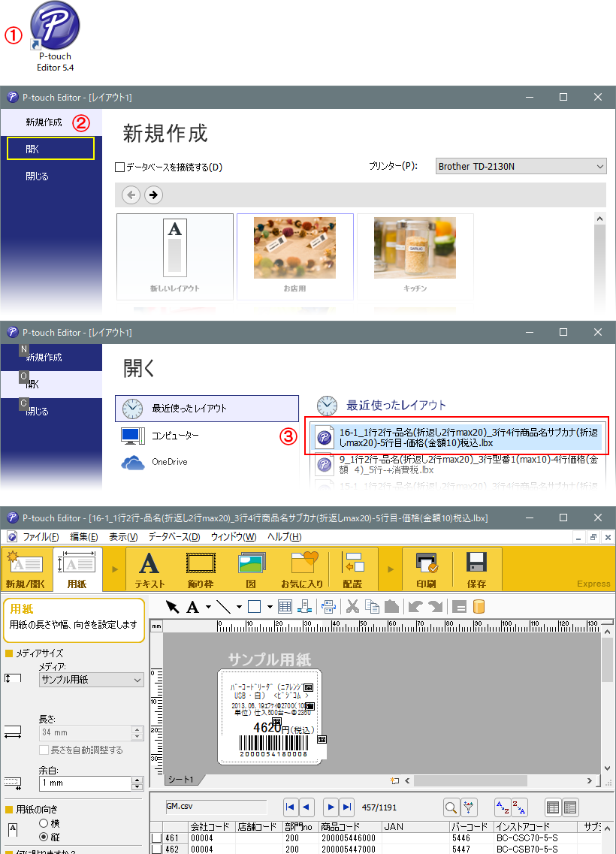Select the arrow pointer selection tool

click(172, 606)
